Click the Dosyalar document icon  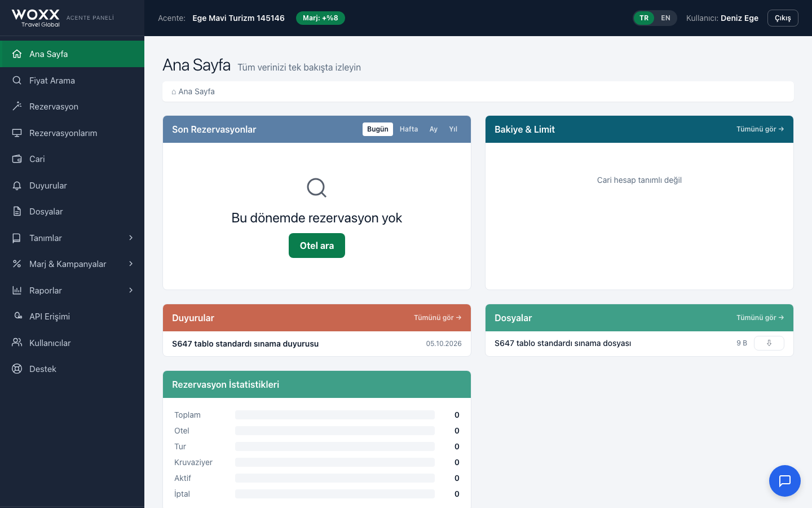(17, 212)
